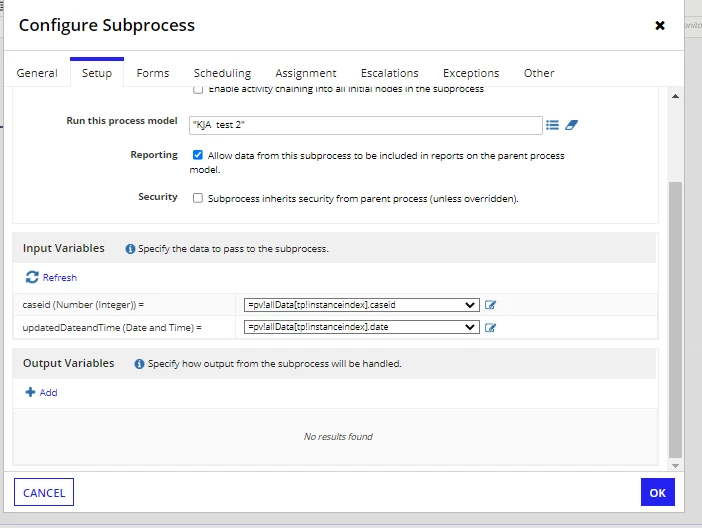Clear process model with eraser icon
The height and width of the screenshot is (528, 702).
(571, 125)
